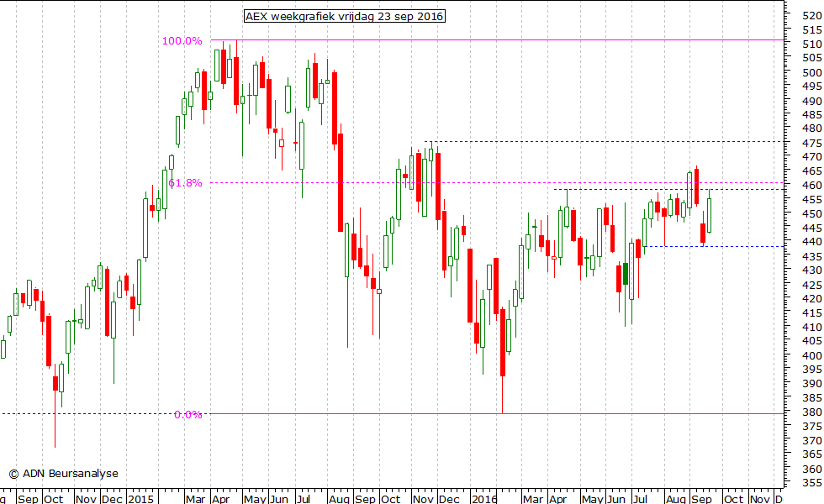Click the 440 value on the price axis
This screenshot has height=504, width=824.
coord(812,242)
